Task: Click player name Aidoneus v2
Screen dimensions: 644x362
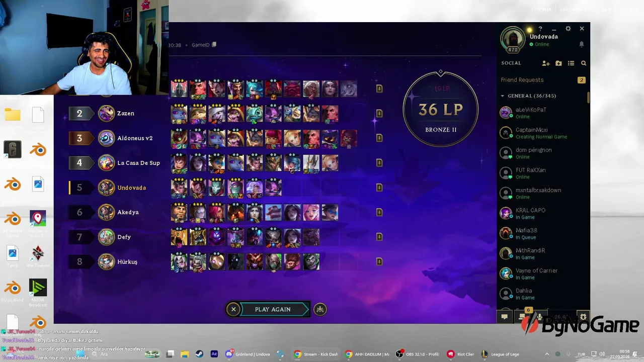Action: pyautogui.click(x=135, y=138)
